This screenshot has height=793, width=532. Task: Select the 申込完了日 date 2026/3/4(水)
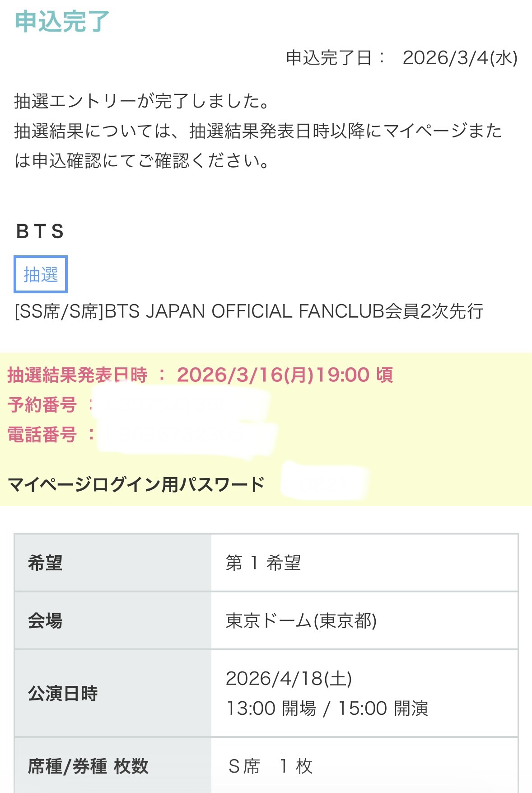click(459, 58)
